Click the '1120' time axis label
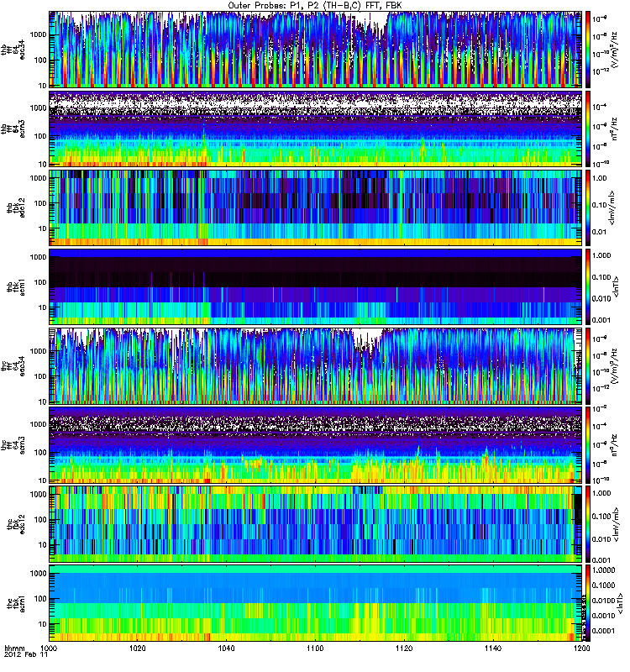This screenshot has height=672, width=630. click(x=404, y=648)
